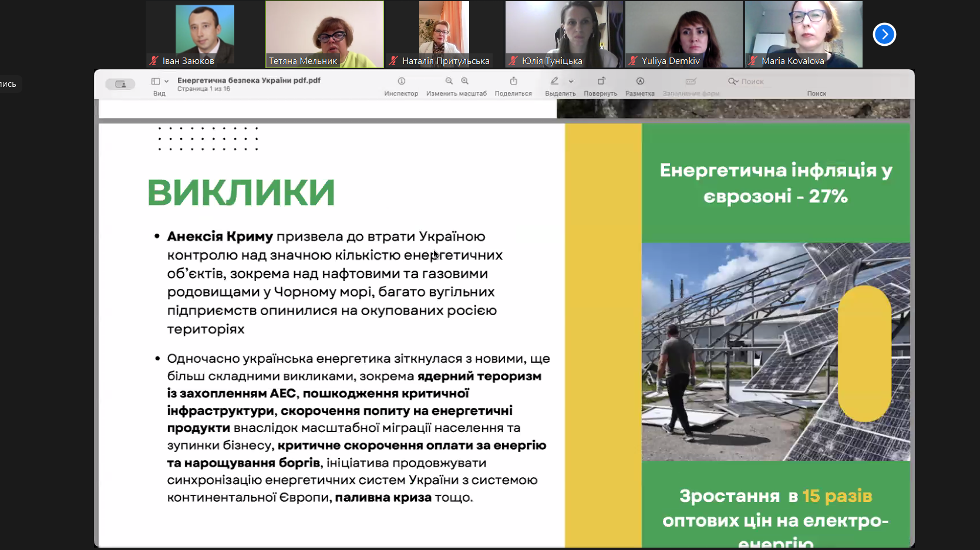
Task: Show the Markup (Разметка) toolbar
Action: point(640,82)
